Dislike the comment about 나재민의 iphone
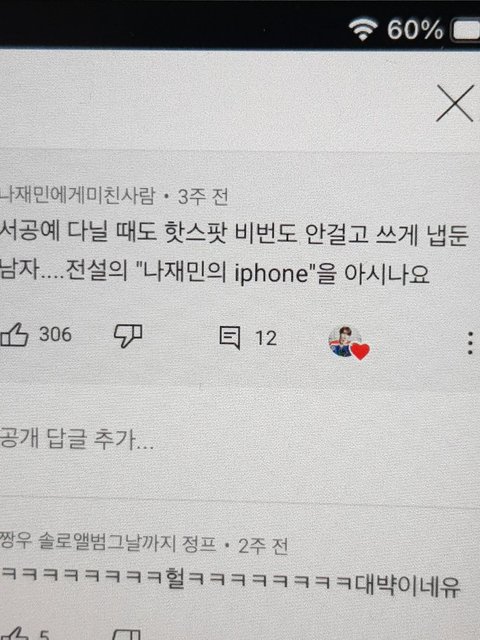This screenshot has height=640, width=480. 128,336
